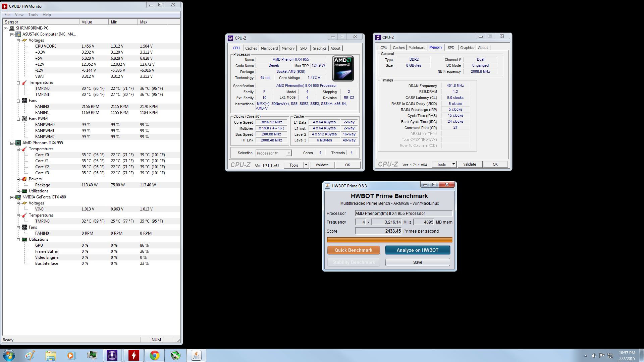The height and width of the screenshot is (362, 644).
Task: Click the network tray icon
Action: click(x=610, y=356)
